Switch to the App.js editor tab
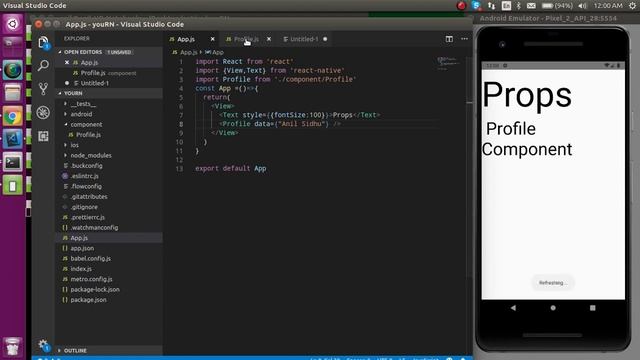The image size is (640, 360). coord(186,39)
